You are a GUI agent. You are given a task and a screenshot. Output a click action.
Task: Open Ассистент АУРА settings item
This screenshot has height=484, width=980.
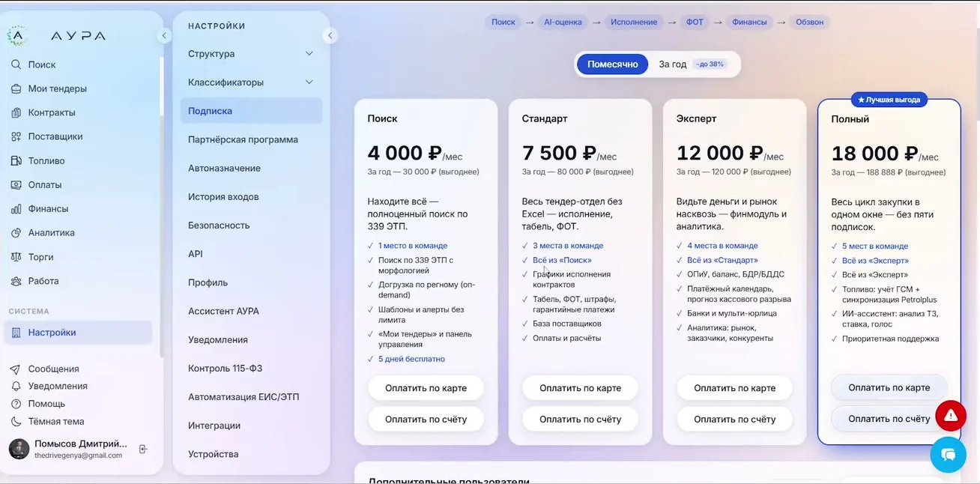(251, 311)
